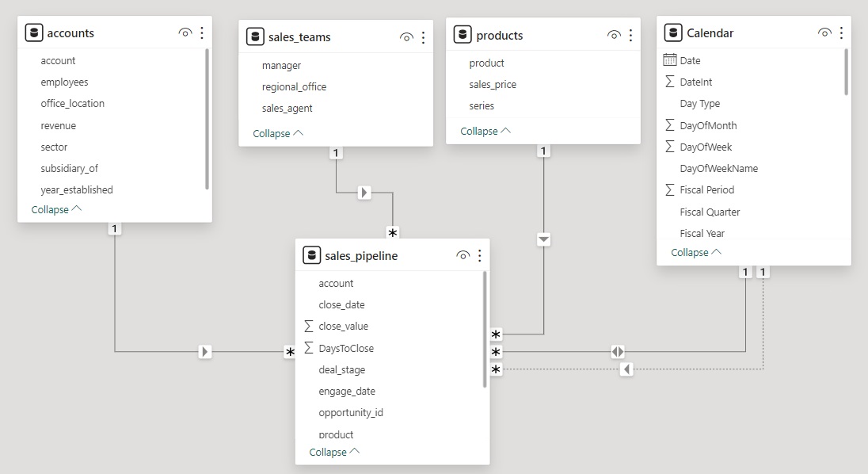Collapse the products table field list
The height and width of the screenshot is (474, 868).
pyautogui.click(x=485, y=130)
